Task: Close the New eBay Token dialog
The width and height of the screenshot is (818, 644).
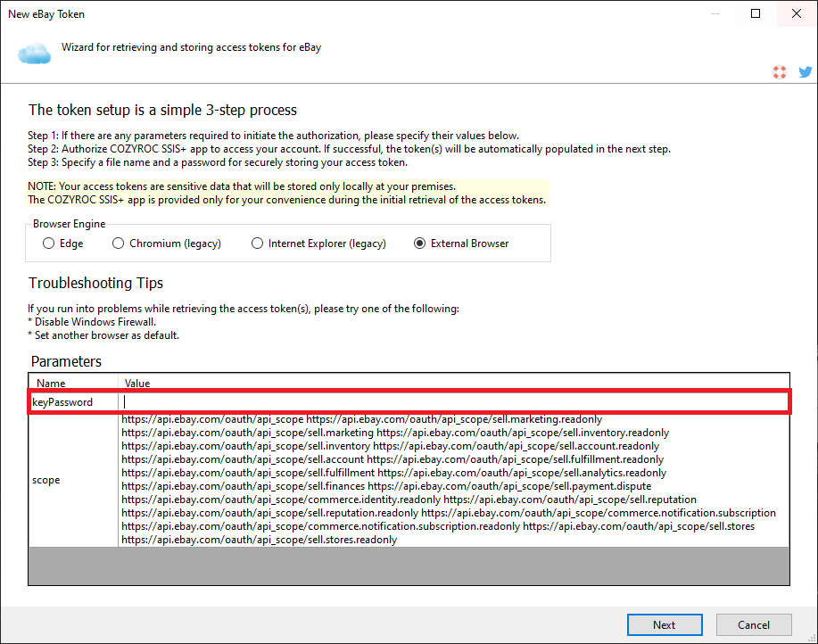Action: coord(797,13)
